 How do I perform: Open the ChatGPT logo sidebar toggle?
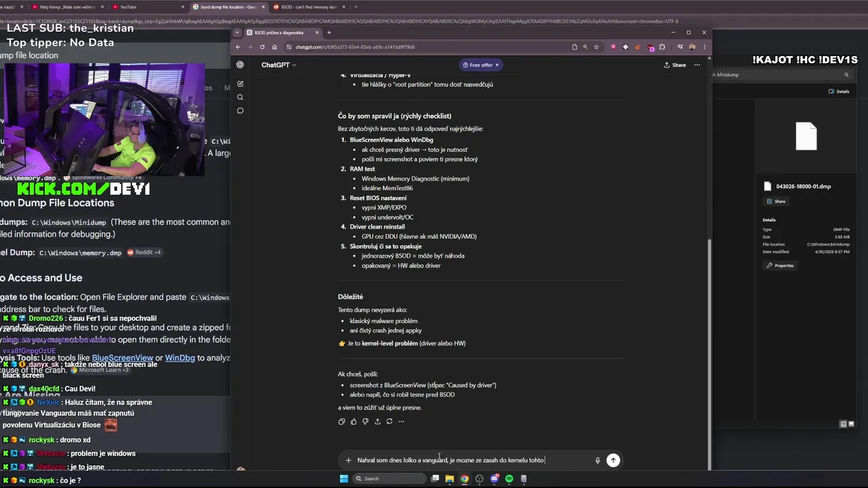click(x=240, y=65)
